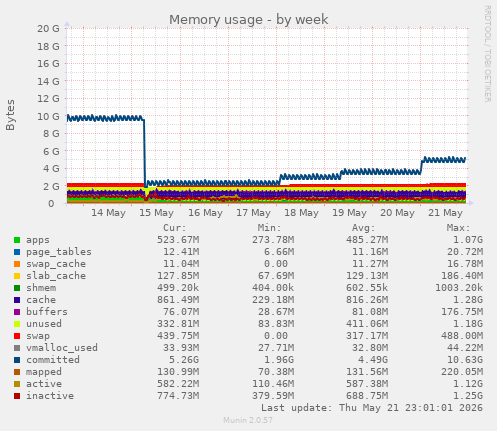This screenshot has height=431, width=497.
Task: Click the chart title Memory usage - by week
Action: pyautogui.click(x=249, y=20)
